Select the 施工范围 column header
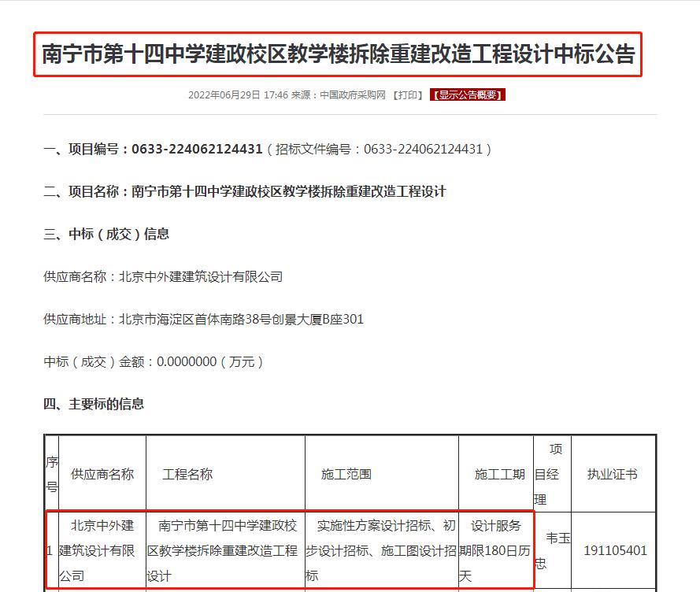 (348, 474)
